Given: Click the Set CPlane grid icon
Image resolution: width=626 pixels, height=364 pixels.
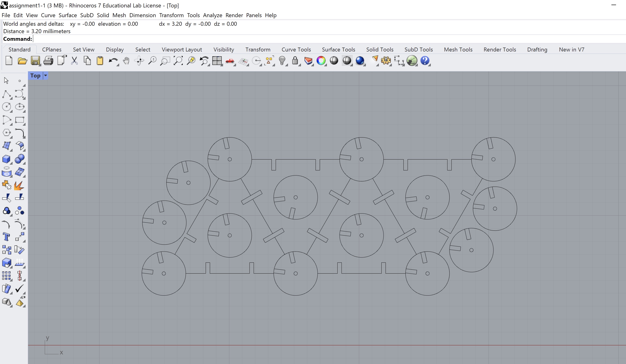Looking at the screenshot, I should click(243, 61).
